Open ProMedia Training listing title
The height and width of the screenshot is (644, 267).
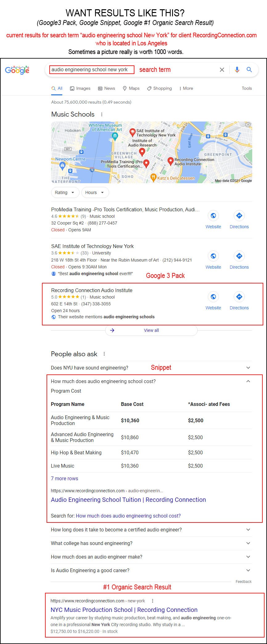tap(125, 209)
